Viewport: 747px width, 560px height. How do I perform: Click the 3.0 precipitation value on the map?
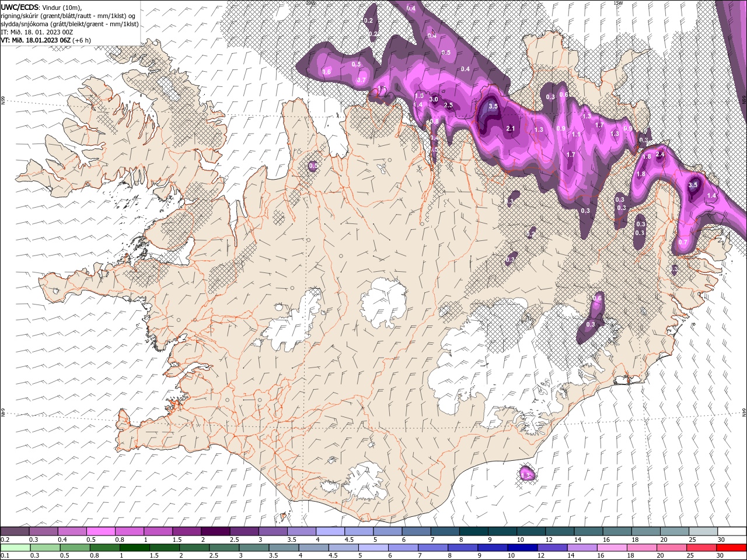[x=434, y=100]
